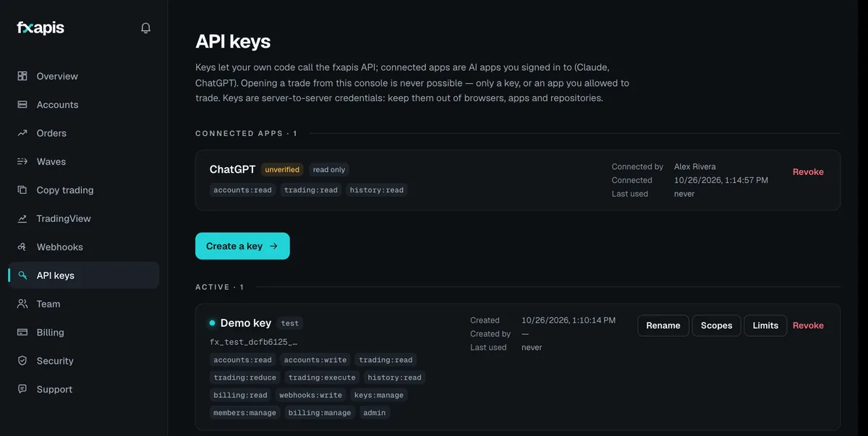Click the trading:execute scope tag
This screenshot has width=868, height=436.
coord(322,377)
